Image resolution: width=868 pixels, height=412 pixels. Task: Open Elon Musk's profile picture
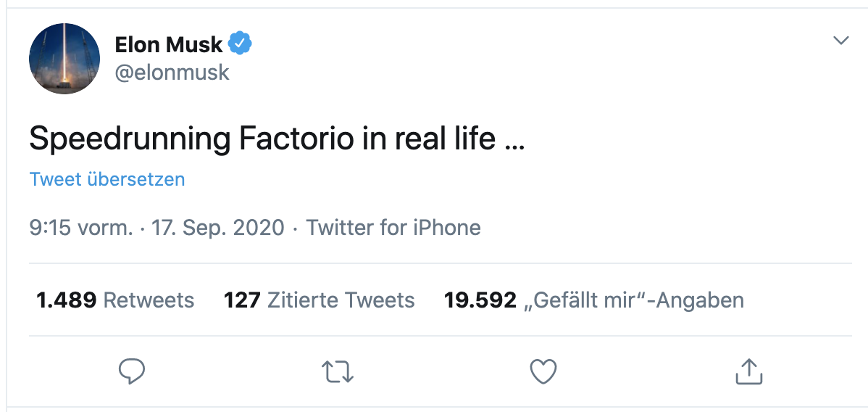pyautogui.click(x=64, y=59)
